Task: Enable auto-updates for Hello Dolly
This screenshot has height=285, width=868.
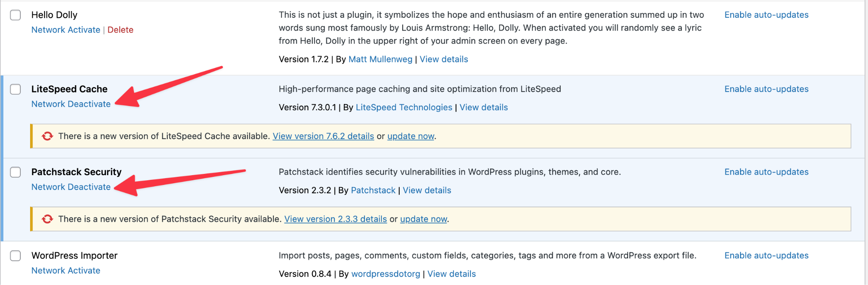Action: (x=766, y=15)
